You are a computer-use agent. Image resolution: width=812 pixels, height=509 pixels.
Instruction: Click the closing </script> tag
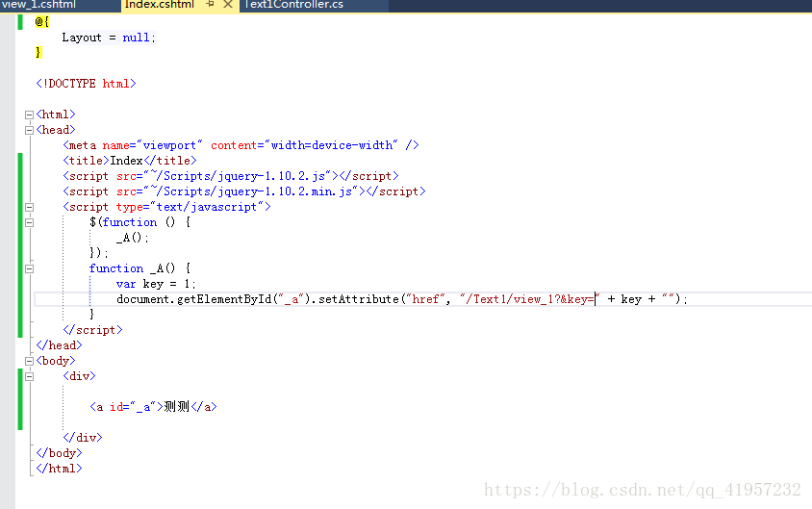(x=92, y=330)
